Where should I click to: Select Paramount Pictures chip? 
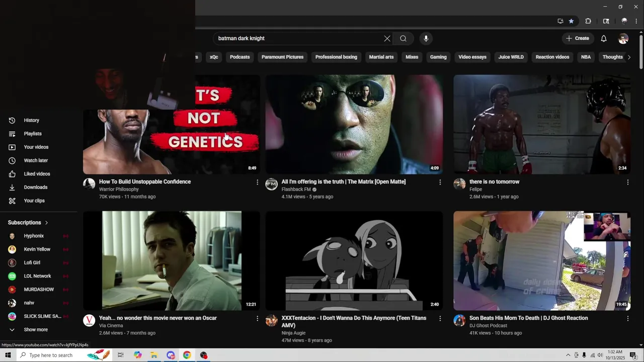tap(282, 57)
